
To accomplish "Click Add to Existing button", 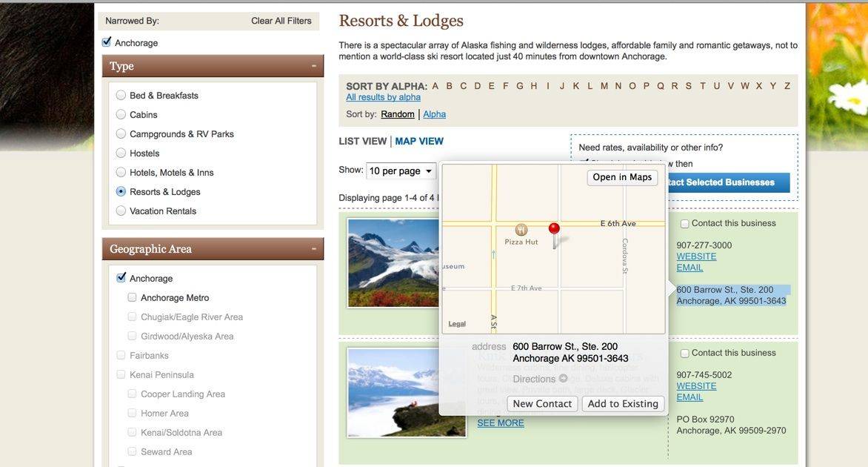I will (x=623, y=404).
